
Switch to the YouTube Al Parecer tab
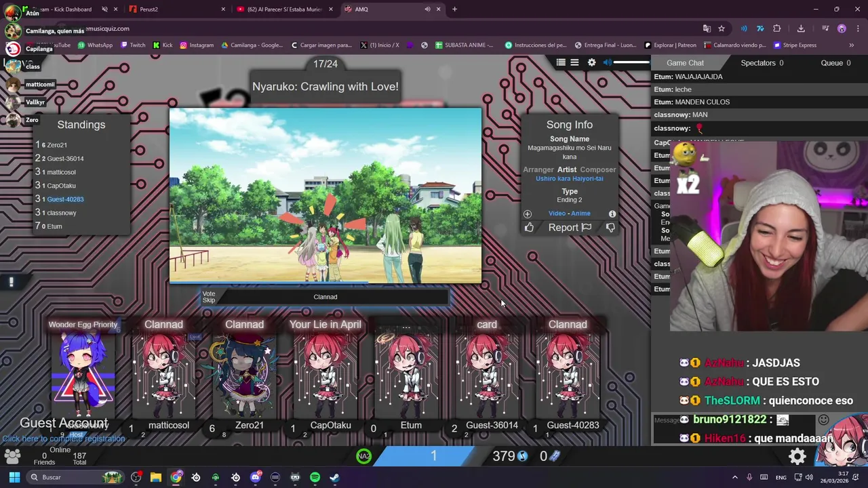click(285, 9)
